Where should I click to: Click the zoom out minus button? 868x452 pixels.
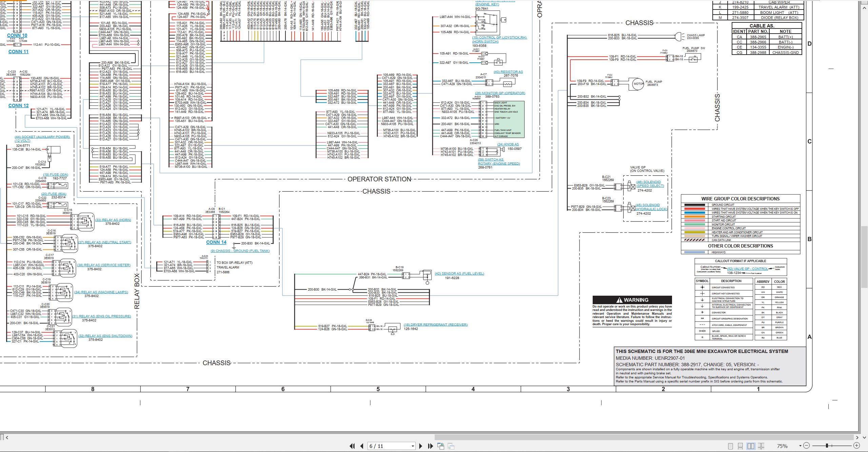coord(807,446)
